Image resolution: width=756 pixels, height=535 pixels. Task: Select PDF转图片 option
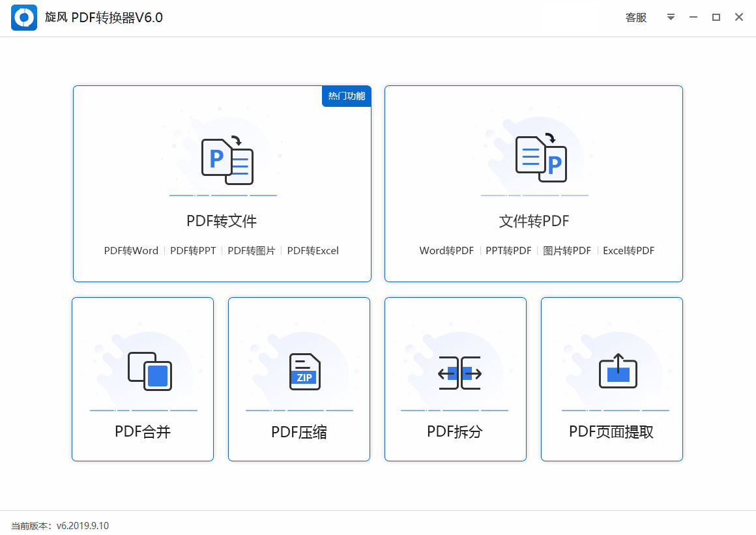251,251
